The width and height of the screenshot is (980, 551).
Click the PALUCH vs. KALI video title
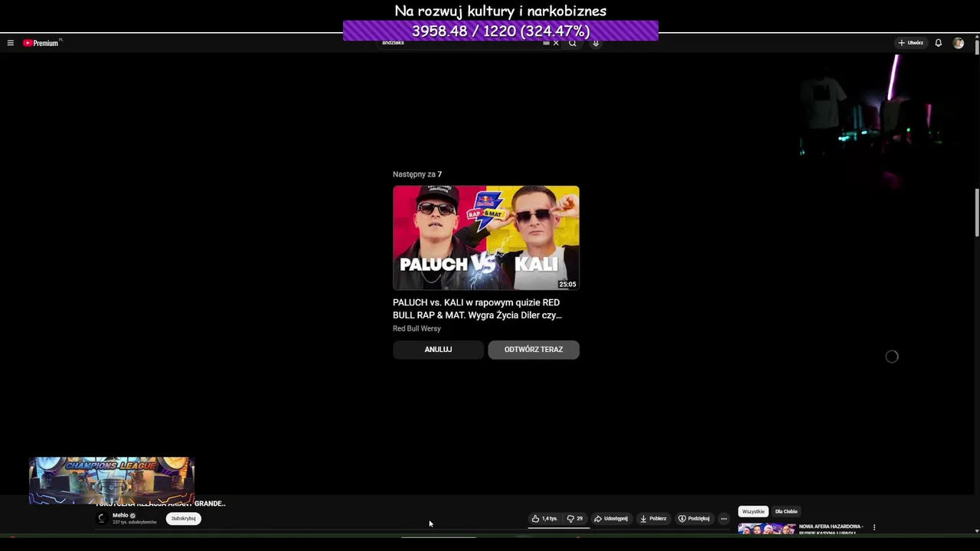pos(478,308)
